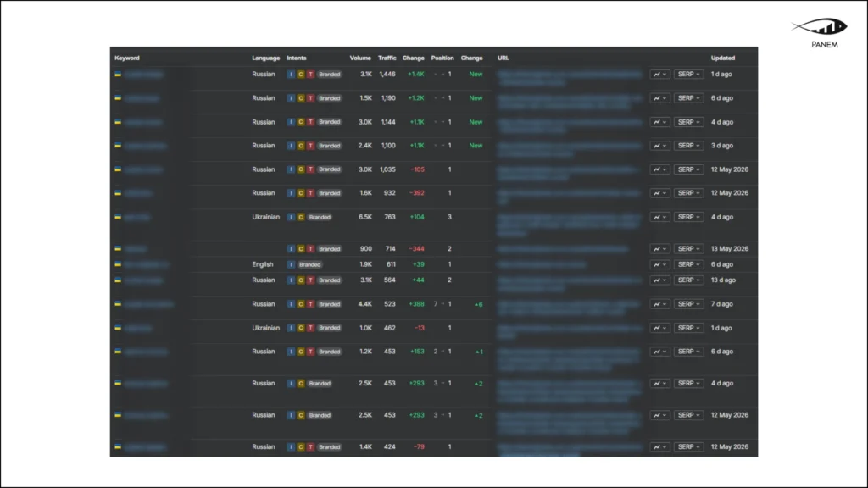Click the Intents column header
Screen dimensions: 868x488
(296, 58)
